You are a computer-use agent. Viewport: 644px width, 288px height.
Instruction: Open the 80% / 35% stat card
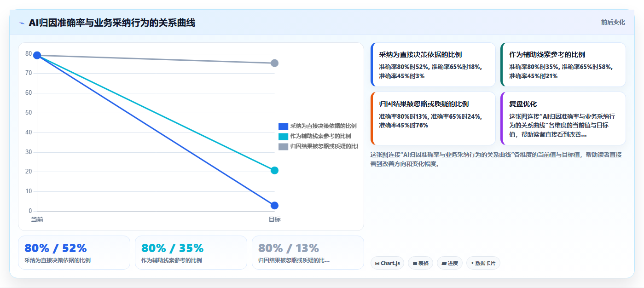tap(191, 253)
